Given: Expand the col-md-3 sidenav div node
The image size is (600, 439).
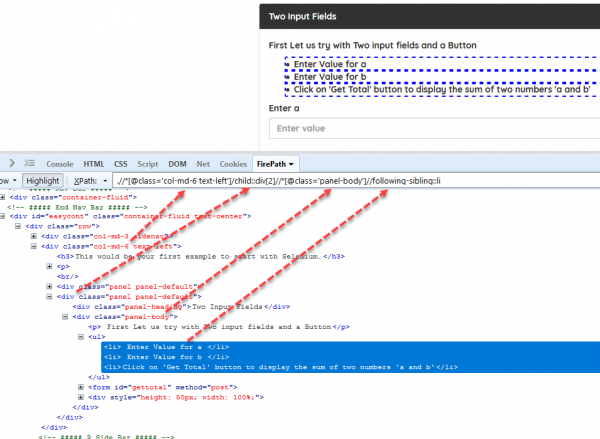Looking at the screenshot, I should pos(34,236).
